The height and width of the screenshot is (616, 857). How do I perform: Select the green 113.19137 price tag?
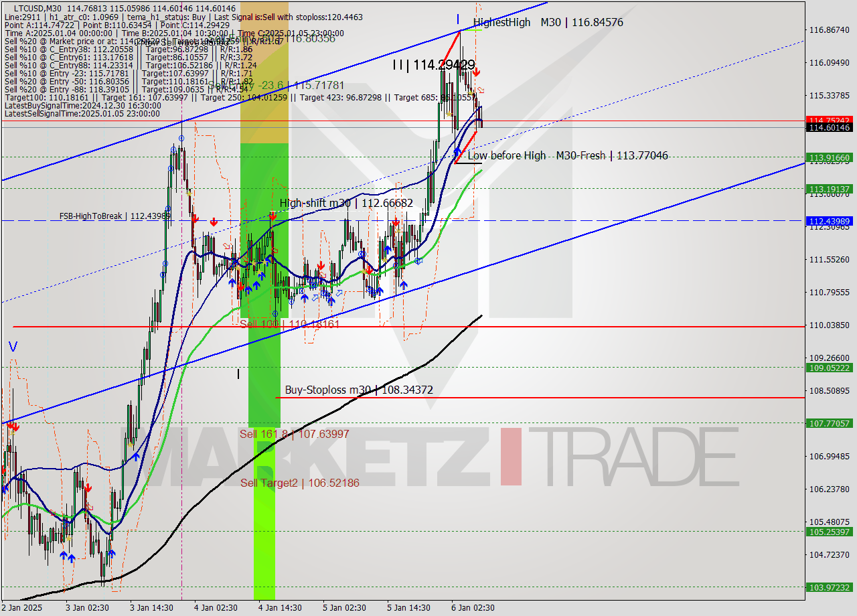830,189
